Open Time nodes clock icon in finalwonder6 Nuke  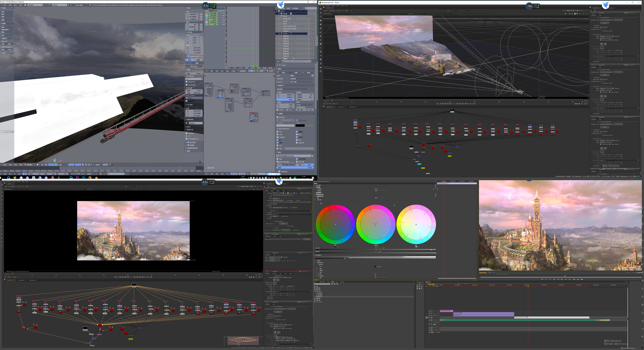[x=321, y=17]
